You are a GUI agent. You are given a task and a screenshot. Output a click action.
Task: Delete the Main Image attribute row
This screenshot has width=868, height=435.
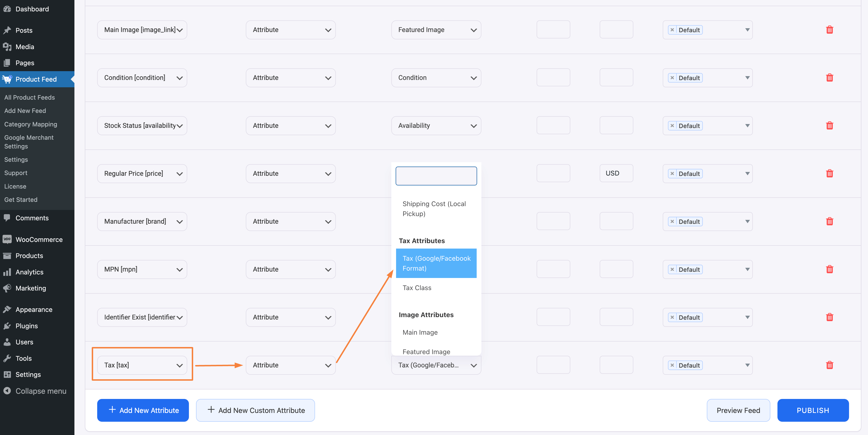point(829,30)
